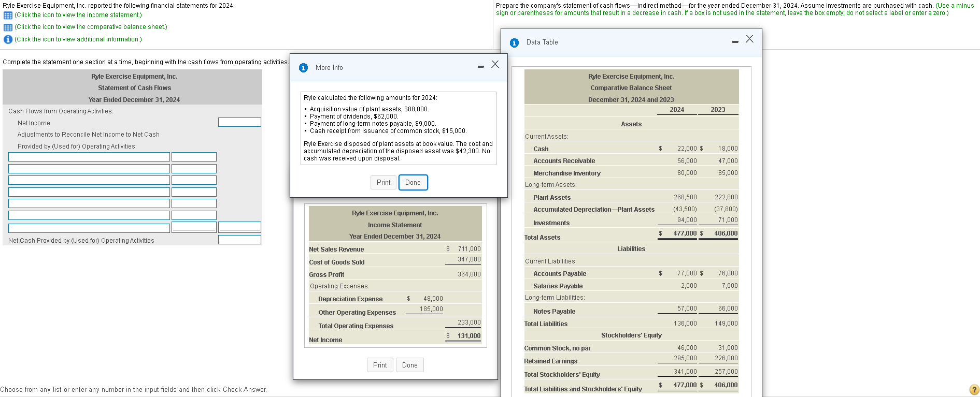Close the More Info popup

(x=495, y=64)
